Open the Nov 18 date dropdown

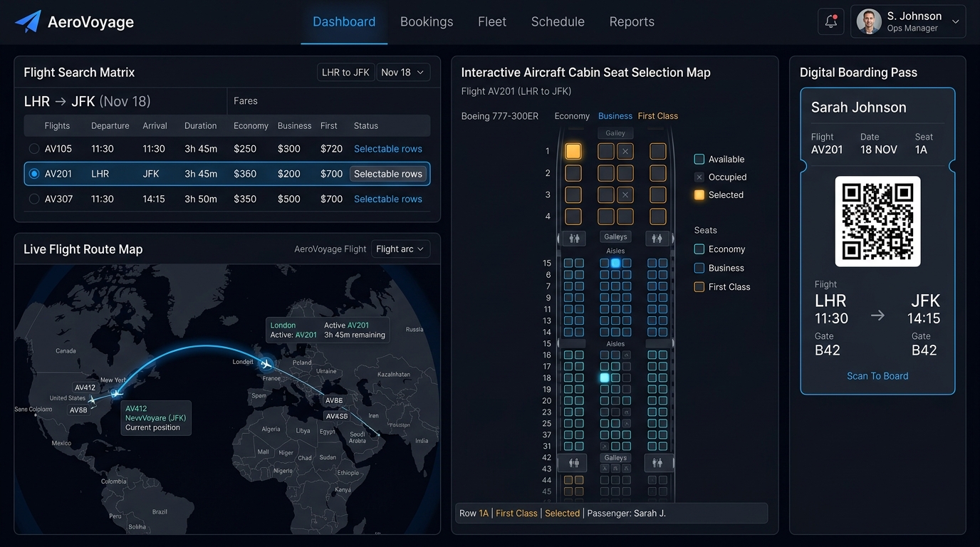(x=403, y=72)
